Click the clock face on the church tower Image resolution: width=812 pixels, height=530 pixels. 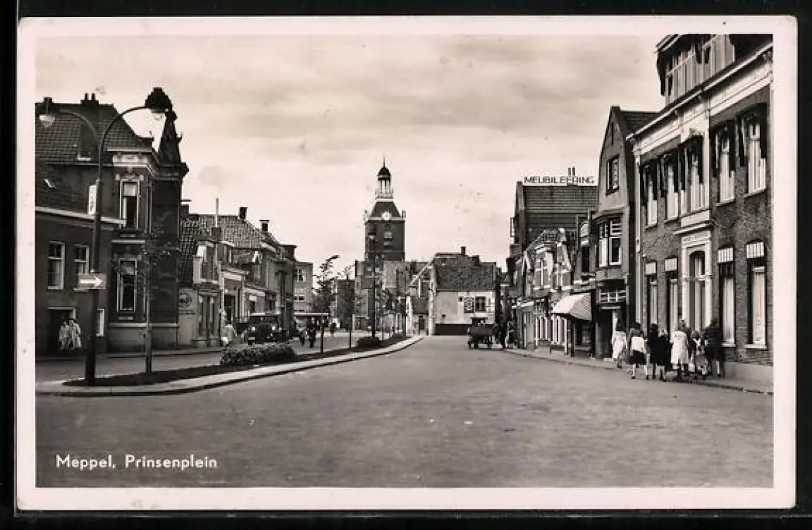point(385,217)
